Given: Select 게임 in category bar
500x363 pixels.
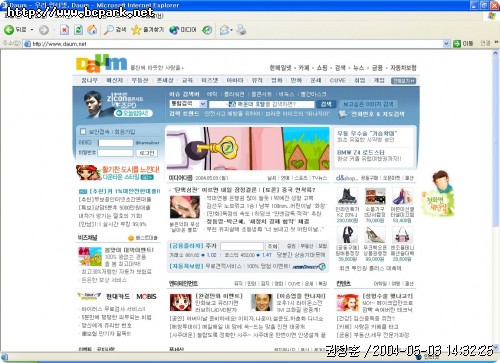Looking at the screenshot, I should coord(379,80).
